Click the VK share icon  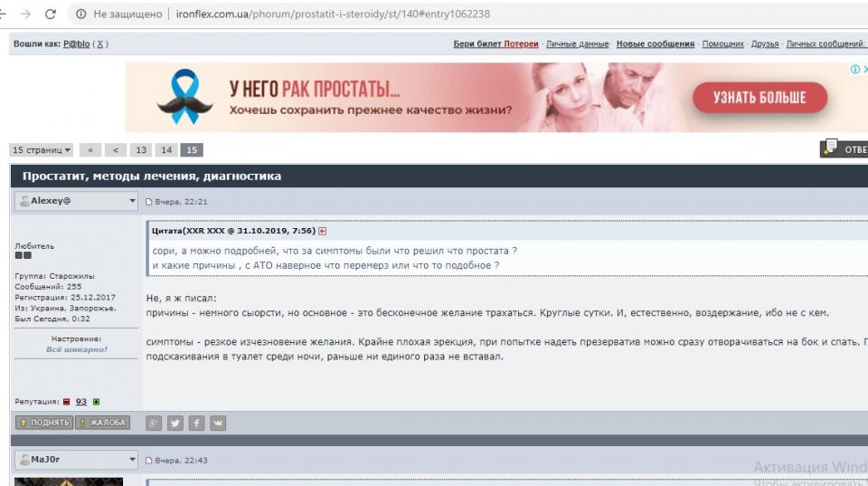click(x=218, y=424)
